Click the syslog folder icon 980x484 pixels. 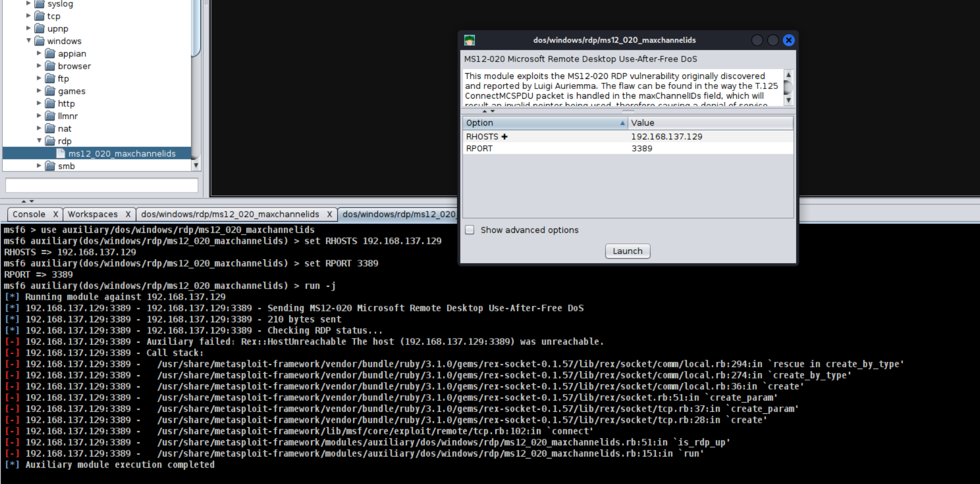[x=39, y=4]
